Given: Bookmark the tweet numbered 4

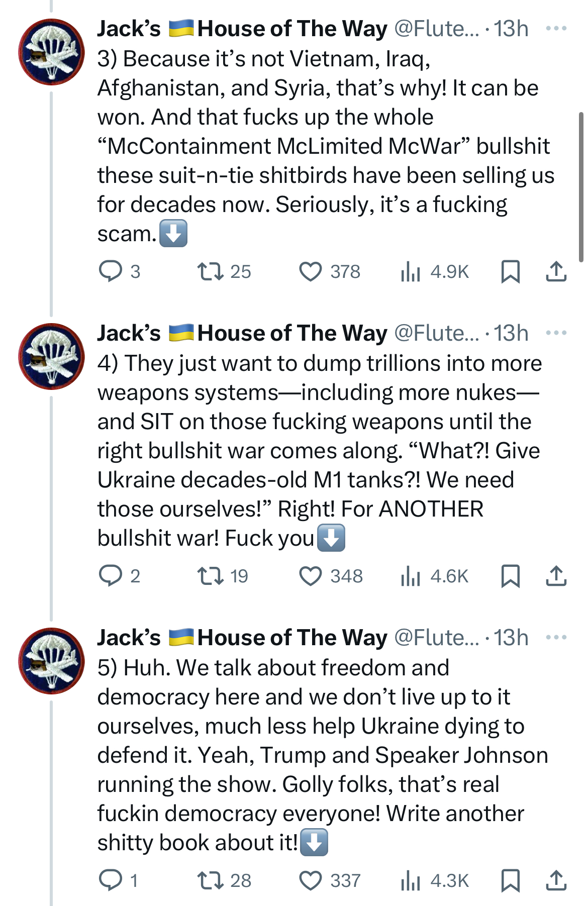Looking at the screenshot, I should (x=510, y=576).
